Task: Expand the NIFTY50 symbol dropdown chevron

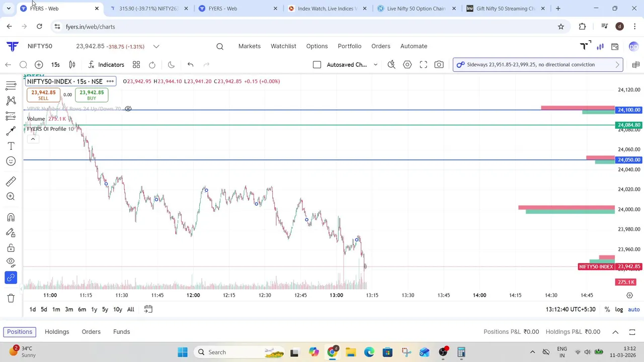Action: click(x=156, y=46)
